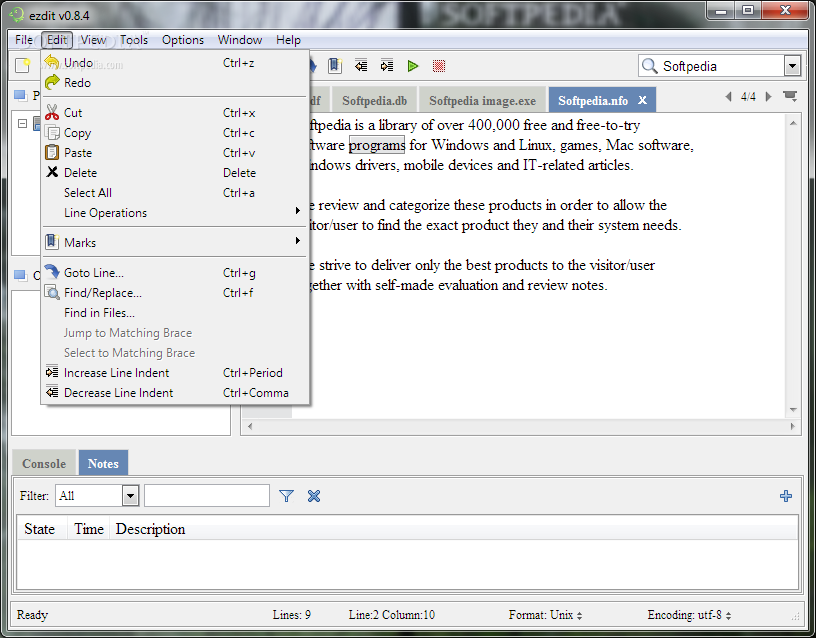Click the horizontal scrollbar right arrow
816x638 pixels.
793,426
